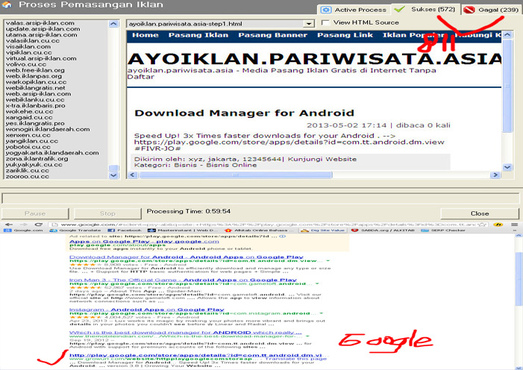Image resolution: width=523 pixels, height=370 pixels.
Task: Open the Sukses (572) tab
Action: tap(426, 9)
